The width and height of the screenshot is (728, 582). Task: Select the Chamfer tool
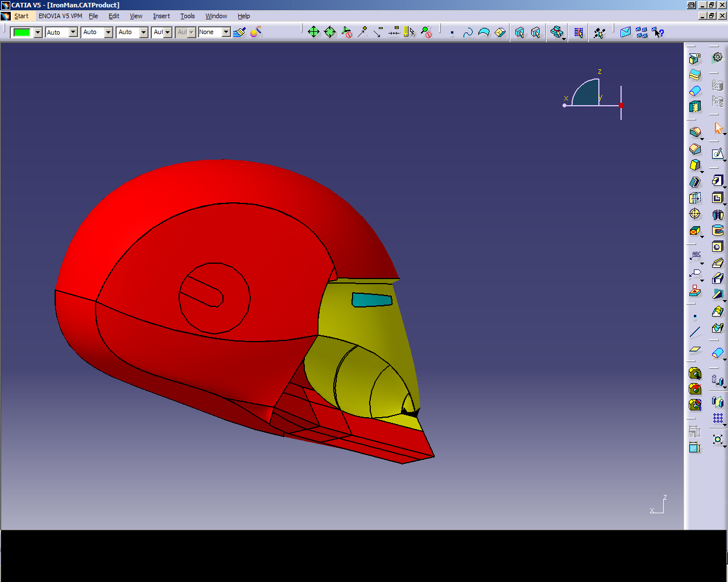pyautogui.click(x=695, y=149)
